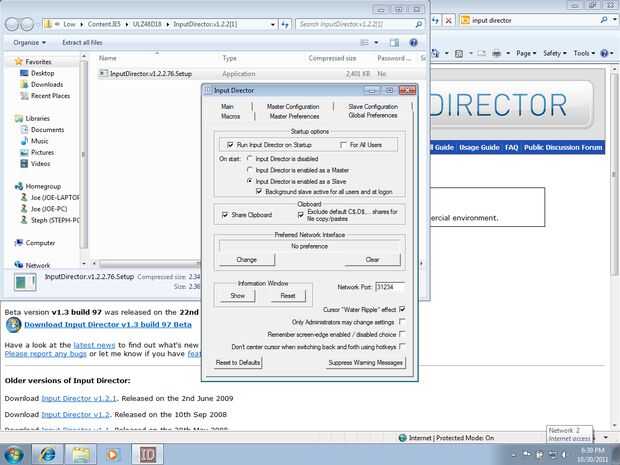The image size is (620, 465).
Task: Switch to the Master Configuration tab
Action: (x=293, y=106)
